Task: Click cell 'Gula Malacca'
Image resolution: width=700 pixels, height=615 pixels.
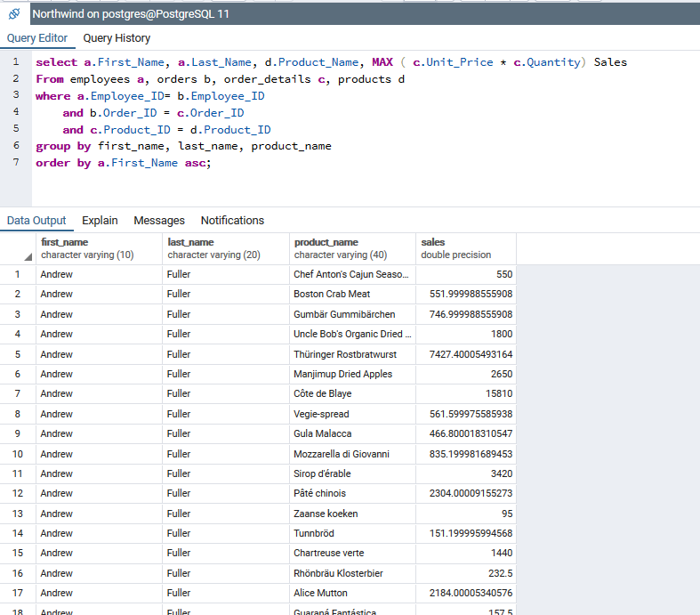Action: tap(353, 433)
